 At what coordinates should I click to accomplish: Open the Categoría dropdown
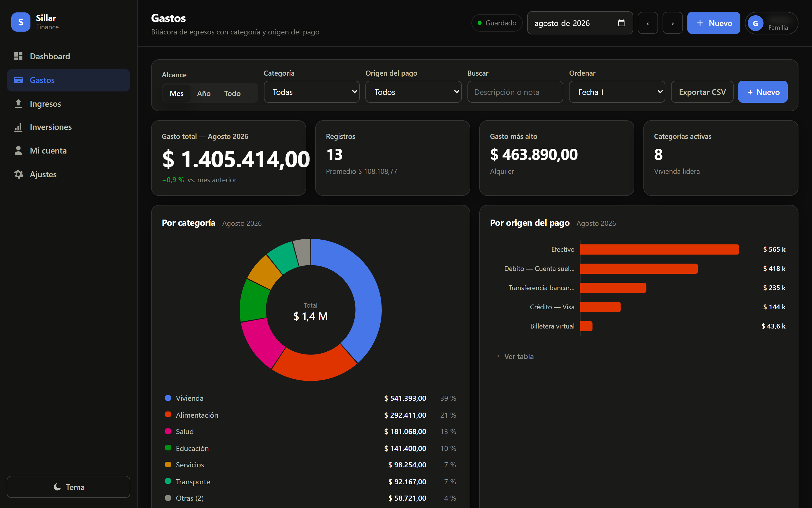[312, 92]
